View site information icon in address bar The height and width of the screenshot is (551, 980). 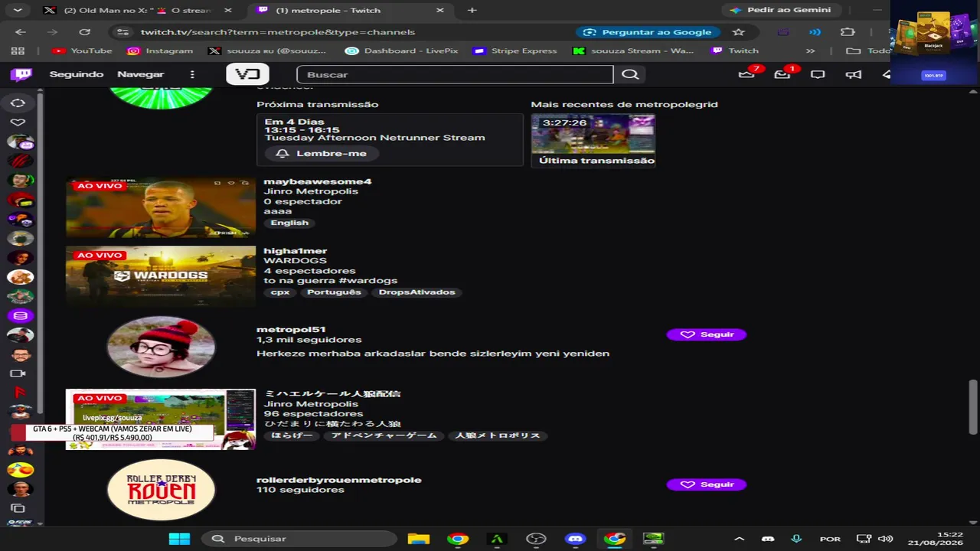click(x=122, y=32)
